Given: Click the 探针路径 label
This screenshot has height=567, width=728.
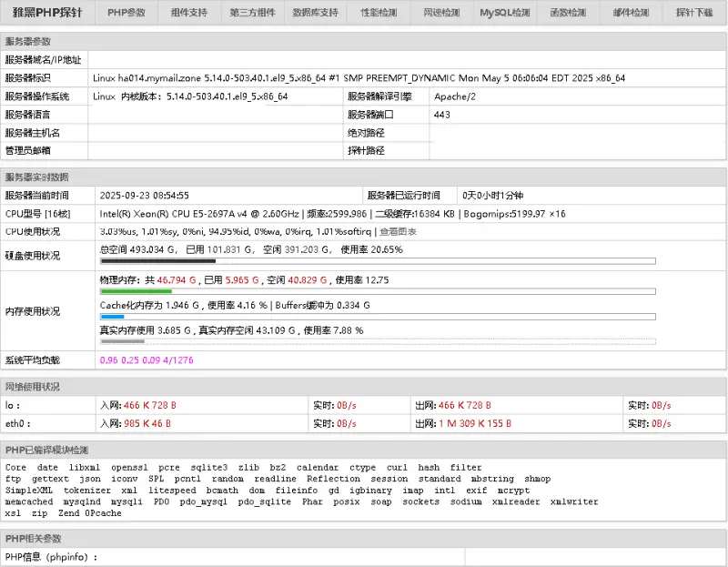Looking at the screenshot, I should [366, 151].
